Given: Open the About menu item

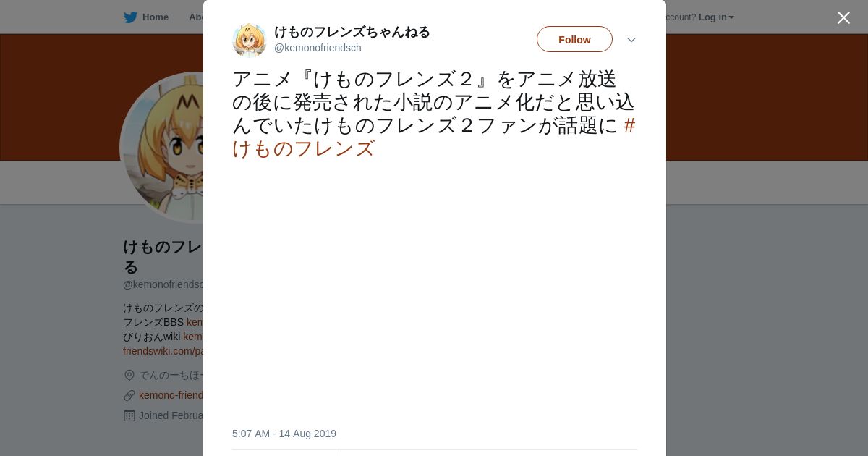Looking at the screenshot, I should [196, 17].
